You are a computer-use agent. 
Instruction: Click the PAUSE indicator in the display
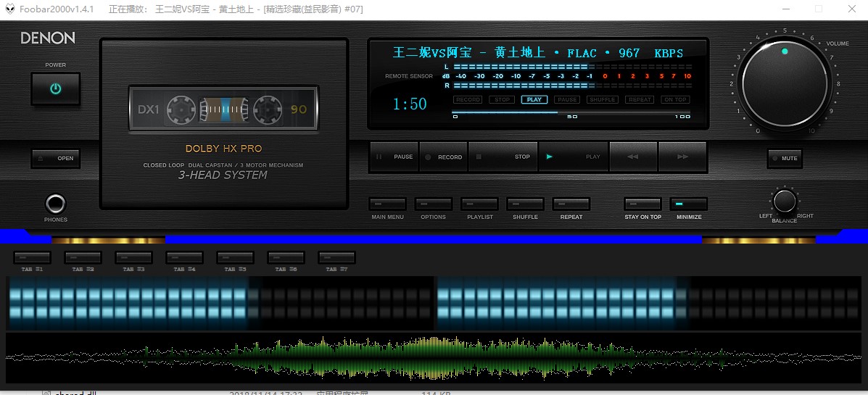pos(567,99)
